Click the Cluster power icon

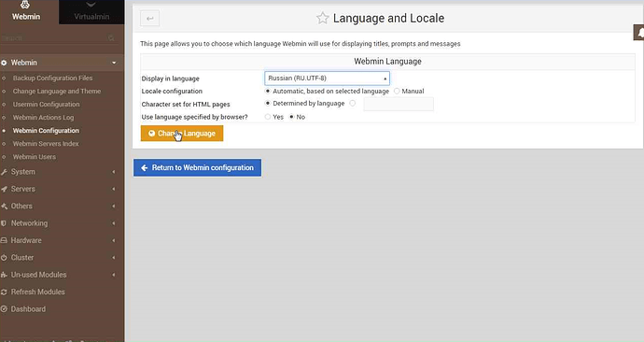(x=4, y=258)
